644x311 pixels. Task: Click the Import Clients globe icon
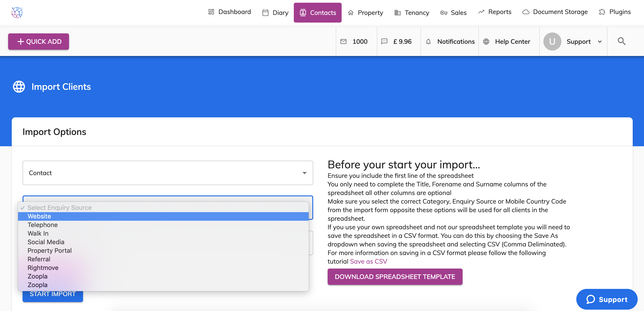[19, 87]
